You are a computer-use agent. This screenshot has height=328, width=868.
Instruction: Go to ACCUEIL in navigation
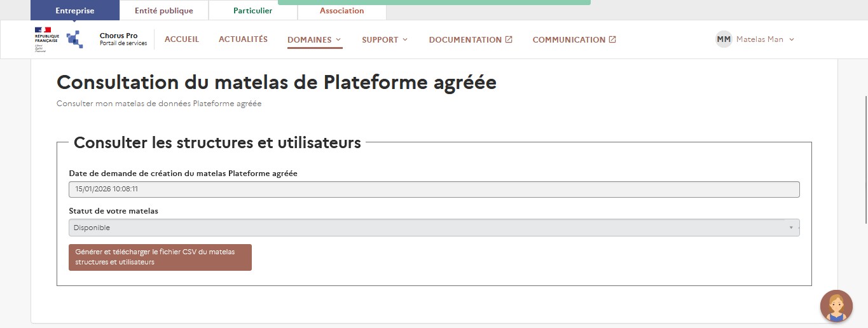pos(182,39)
